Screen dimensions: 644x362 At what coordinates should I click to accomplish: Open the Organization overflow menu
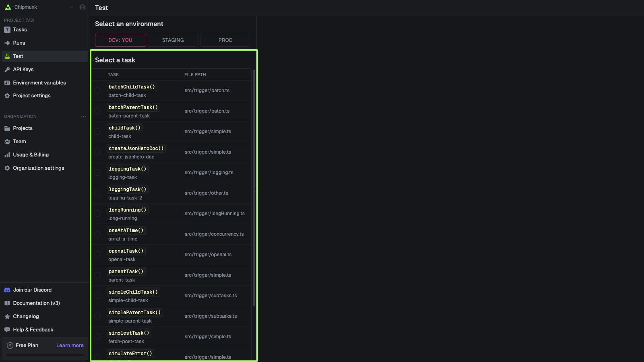tap(83, 116)
